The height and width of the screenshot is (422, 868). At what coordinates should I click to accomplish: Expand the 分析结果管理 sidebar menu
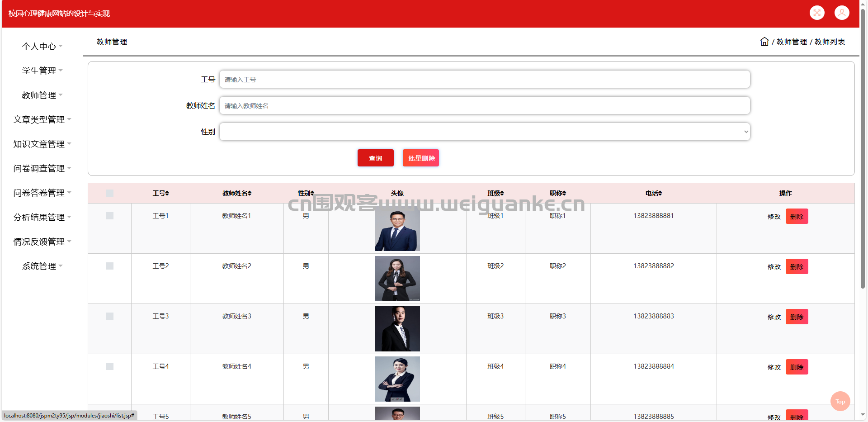tap(42, 217)
